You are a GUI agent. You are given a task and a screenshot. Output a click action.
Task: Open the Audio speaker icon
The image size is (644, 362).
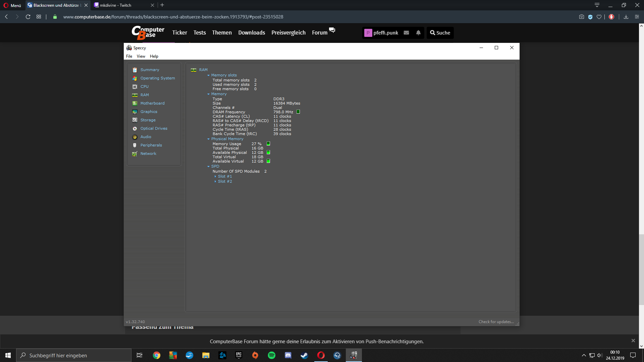click(135, 137)
